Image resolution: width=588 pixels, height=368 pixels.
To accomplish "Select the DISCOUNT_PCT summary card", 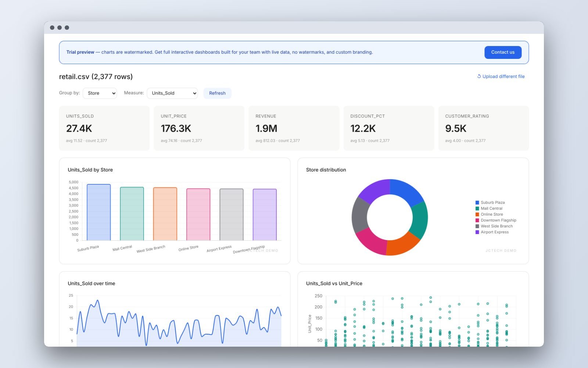I will tap(389, 128).
